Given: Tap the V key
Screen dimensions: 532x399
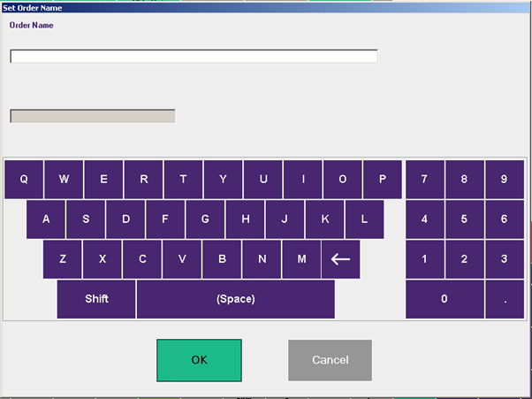Looking at the screenshot, I should (182, 259).
